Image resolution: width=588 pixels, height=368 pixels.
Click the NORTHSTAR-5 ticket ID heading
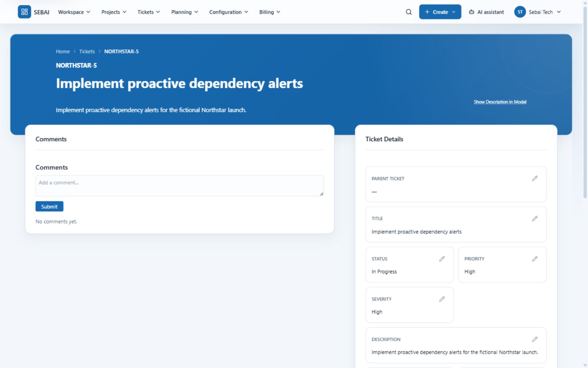[x=76, y=65]
